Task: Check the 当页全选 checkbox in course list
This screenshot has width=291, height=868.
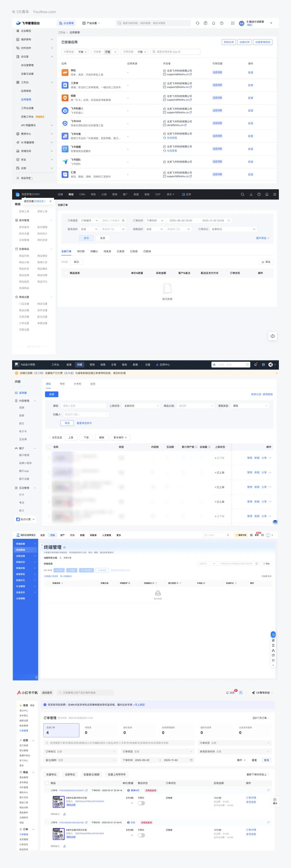Action: click(49, 438)
